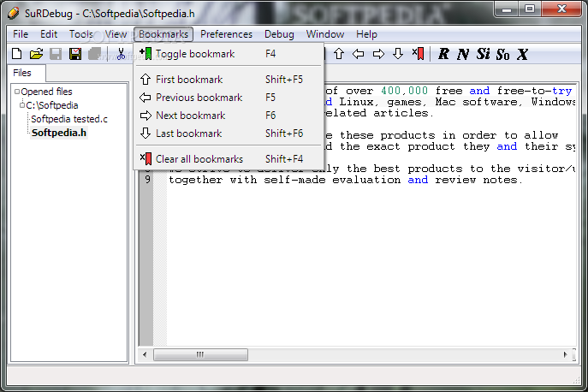Click the horizontal scrollbar right arrow
Screen dimensions: 588x392
[x=565, y=354]
